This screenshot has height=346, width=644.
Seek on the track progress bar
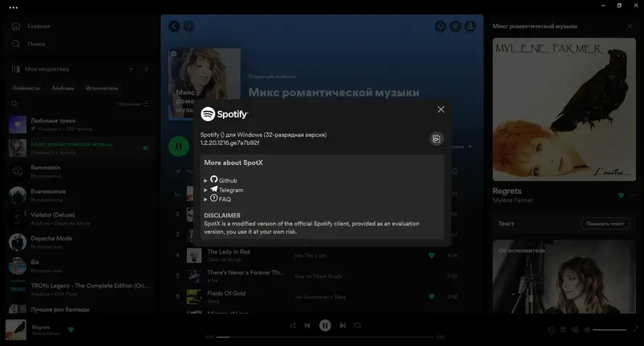(325, 337)
